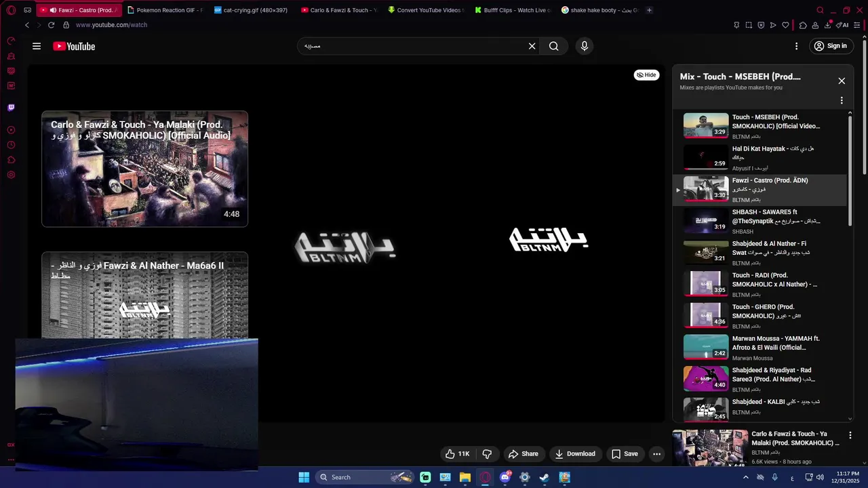The width and height of the screenshot is (868, 488).
Task: Play Touch - GHERO in the mix
Action: coord(759,316)
